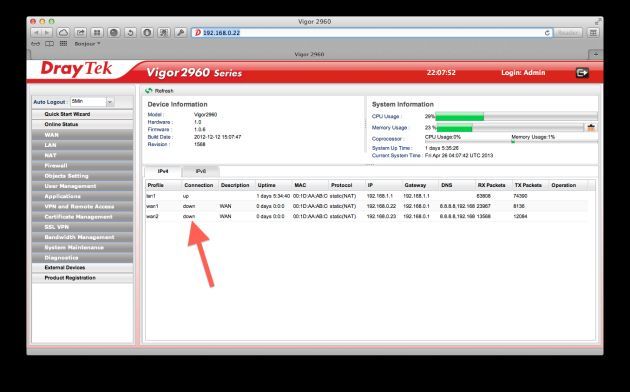Click IP cell 192.168.0.23
This screenshot has width=630, height=392.
(381, 216)
